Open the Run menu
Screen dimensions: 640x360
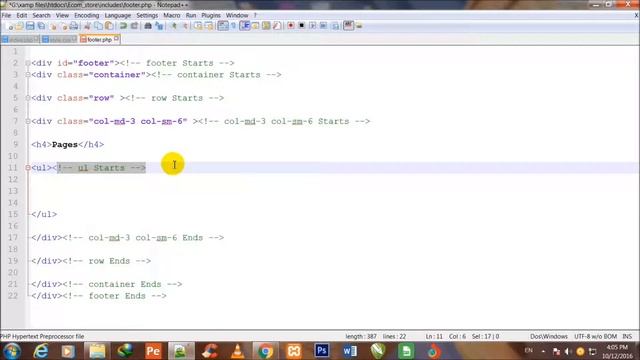pos(191,16)
